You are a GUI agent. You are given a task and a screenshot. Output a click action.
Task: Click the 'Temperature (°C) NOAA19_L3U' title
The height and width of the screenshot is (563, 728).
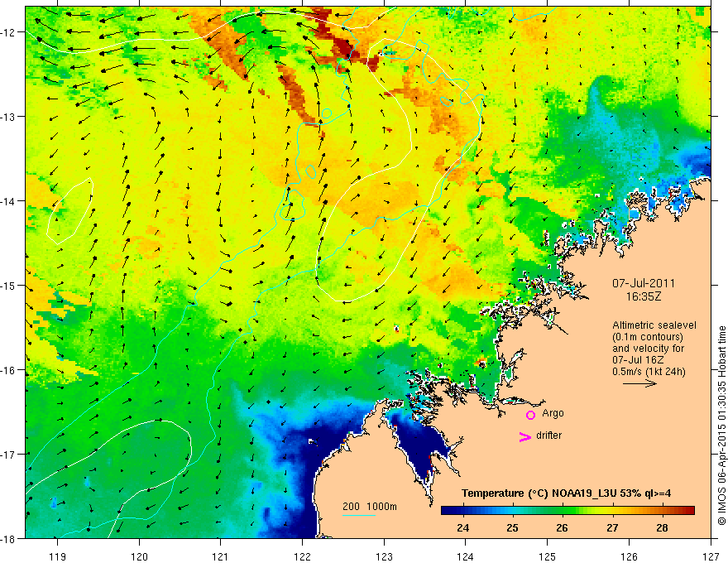pyautogui.click(x=539, y=493)
